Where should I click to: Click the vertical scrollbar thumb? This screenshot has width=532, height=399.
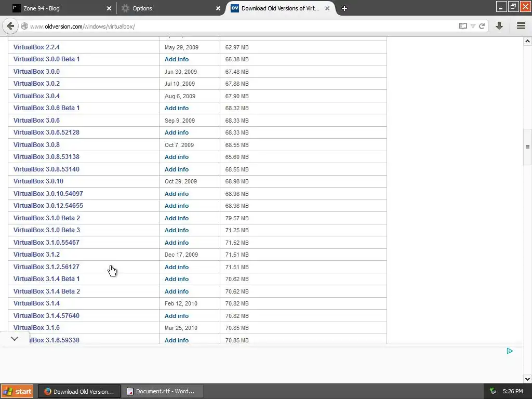coord(527,147)
